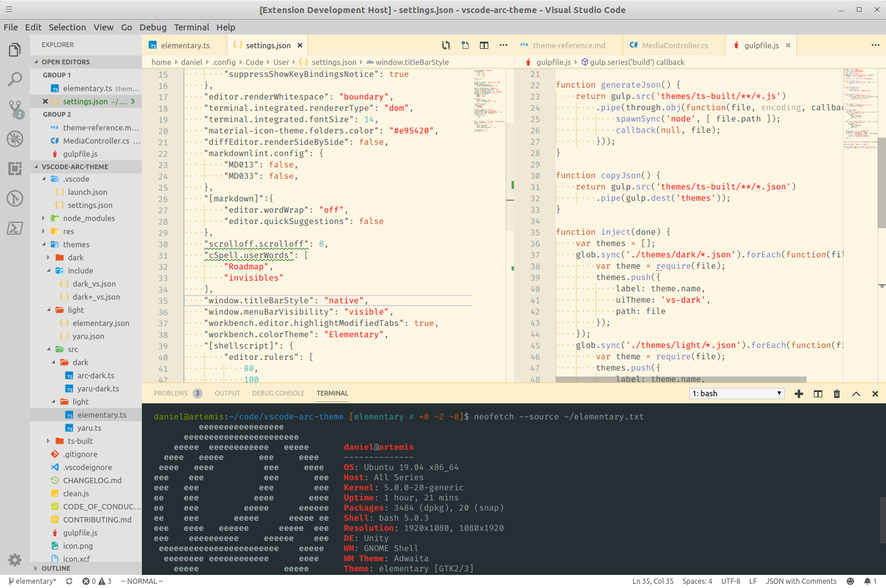
Task: Open launch.json in explorer tree
Action: tap(87, 192)
